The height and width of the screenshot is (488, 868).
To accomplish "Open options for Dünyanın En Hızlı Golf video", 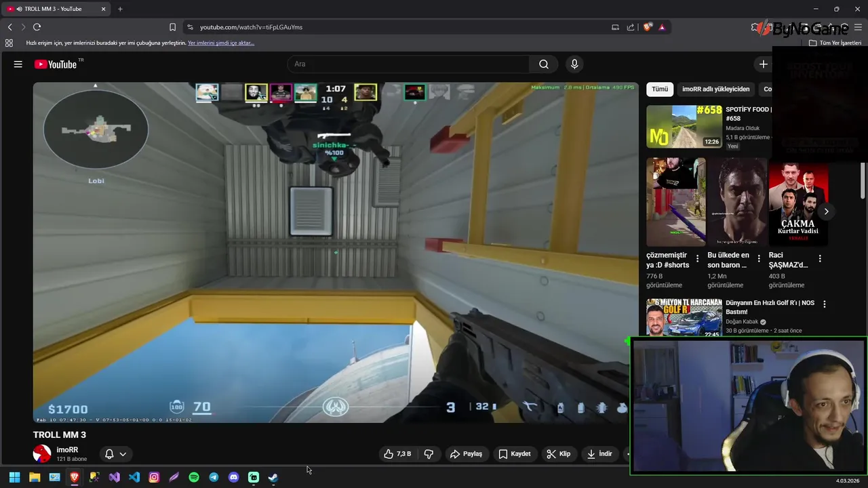I will coord(825,304).
